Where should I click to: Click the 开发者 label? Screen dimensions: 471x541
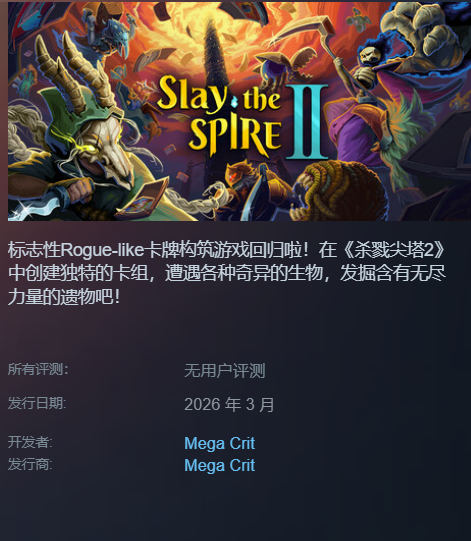tap(30, 442)
